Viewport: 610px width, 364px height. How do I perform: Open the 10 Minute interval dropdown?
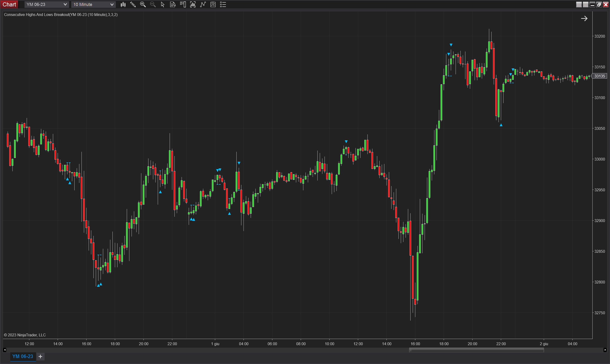93,5
